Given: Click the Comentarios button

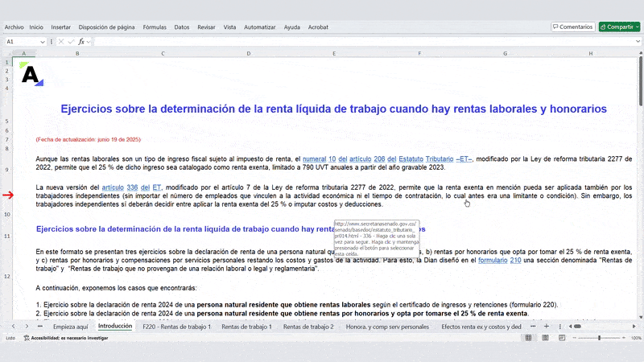Looking at the screenshot, I should pos(573,27).
